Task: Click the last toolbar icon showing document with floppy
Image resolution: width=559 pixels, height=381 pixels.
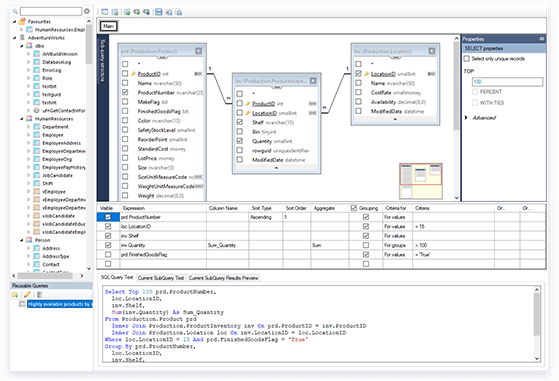Action: pyautogui.click(x=179, y=12)
